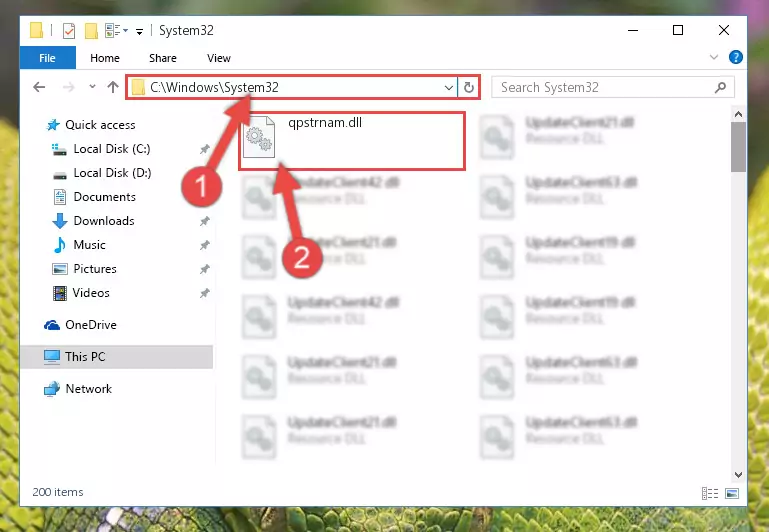The image size is (769, 532).
Task: Click the search magnifier icon
Action: pos(720,87)
